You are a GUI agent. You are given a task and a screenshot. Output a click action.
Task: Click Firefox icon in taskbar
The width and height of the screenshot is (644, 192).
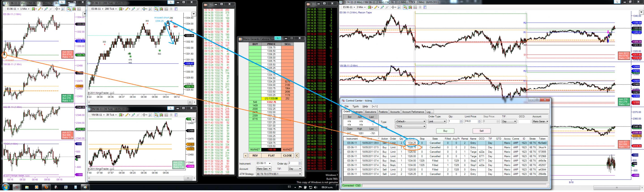pyautogui.click(x=46, y=187)
